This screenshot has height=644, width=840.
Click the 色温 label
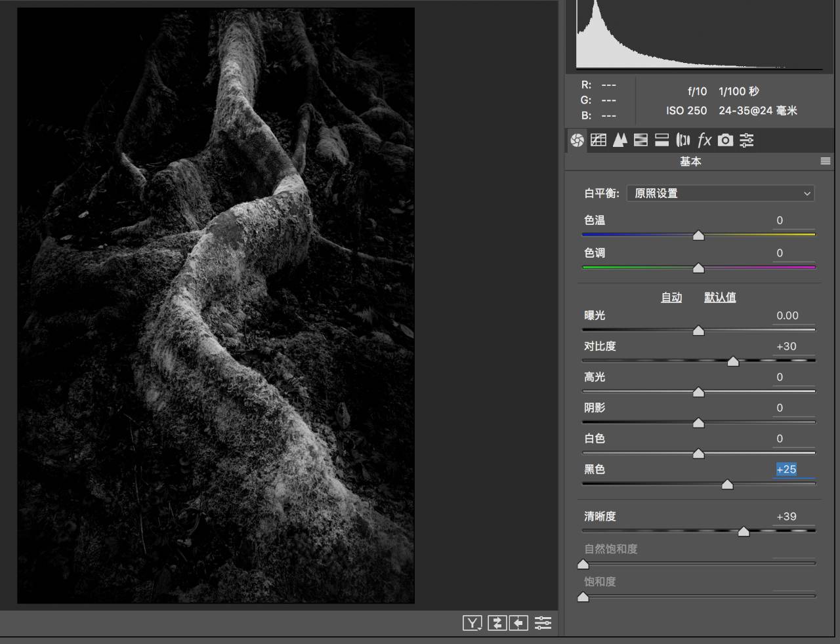coord(595,220)
